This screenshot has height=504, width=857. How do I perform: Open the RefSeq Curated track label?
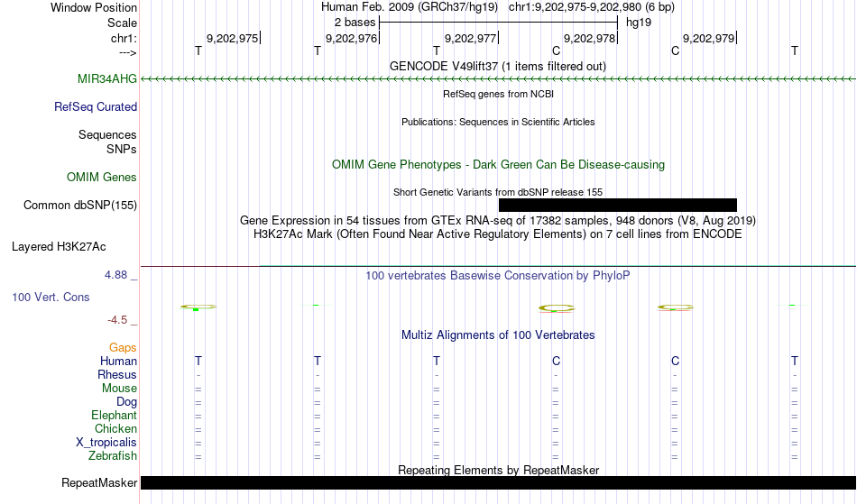tap(96, 106)
